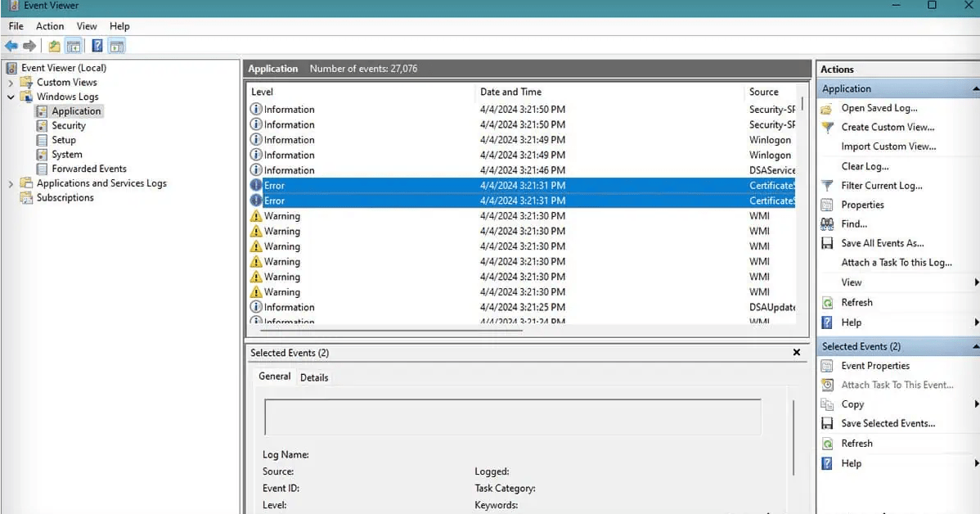Click the Save All Events As disk icon
This screenshot has height=514, width=980.
click(x=827, y=244)
